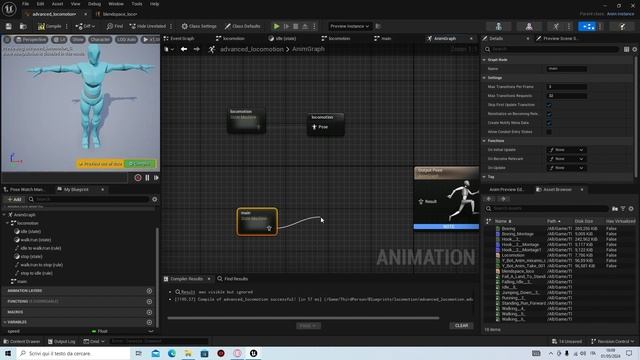Viewport: 640px width, 360px height.
Task: Click advanced_locomotion in the breadcrumb
Action: tap(251, 49)
